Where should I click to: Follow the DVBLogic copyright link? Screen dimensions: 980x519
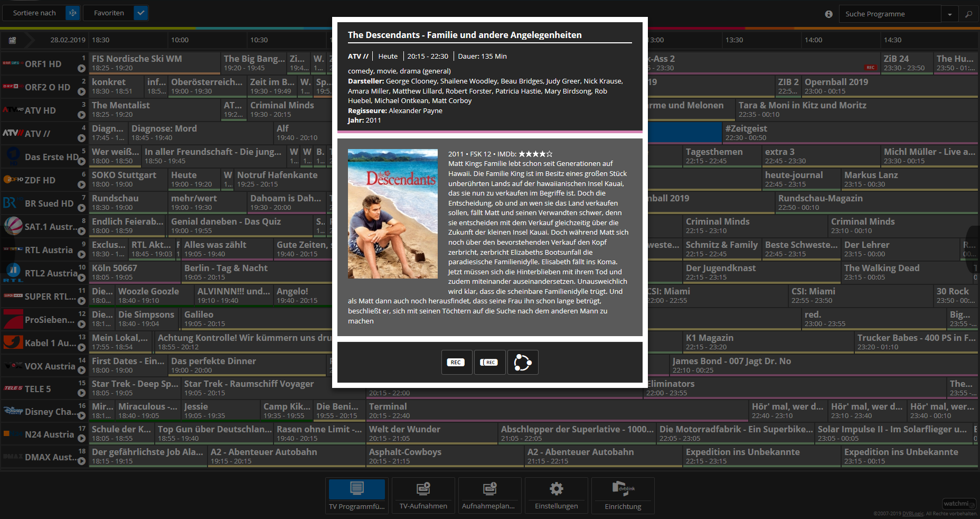pyautogui.click(x=913, y=514)
